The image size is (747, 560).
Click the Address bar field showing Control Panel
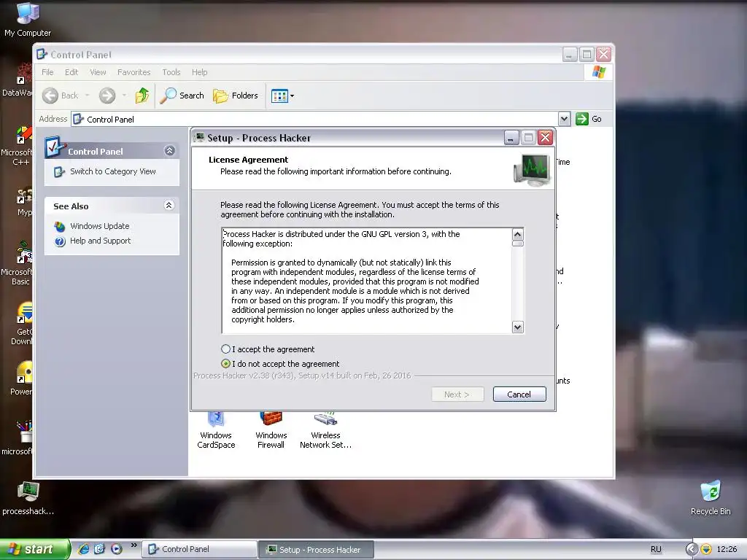[x=314, y=119]
